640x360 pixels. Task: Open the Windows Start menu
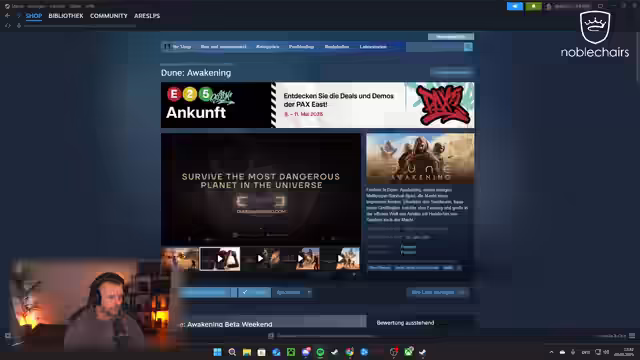(x=218, y=352)
